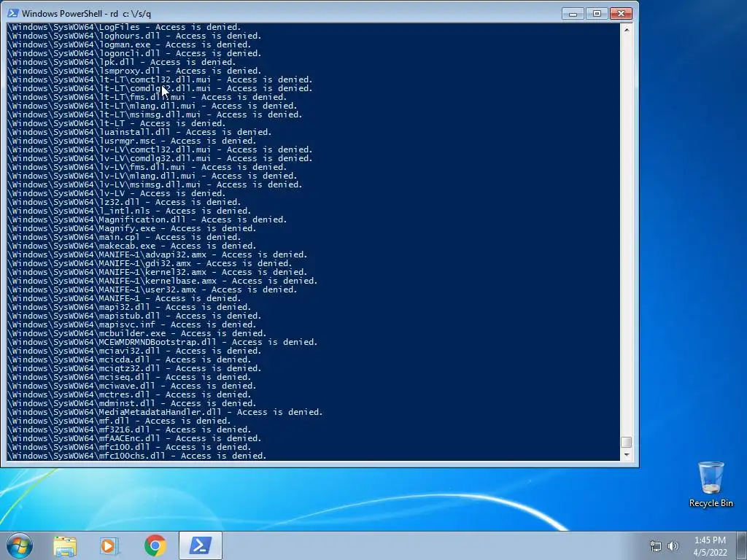Click the lt-LT\comctl32.dll.mui line

click(160, 79)
